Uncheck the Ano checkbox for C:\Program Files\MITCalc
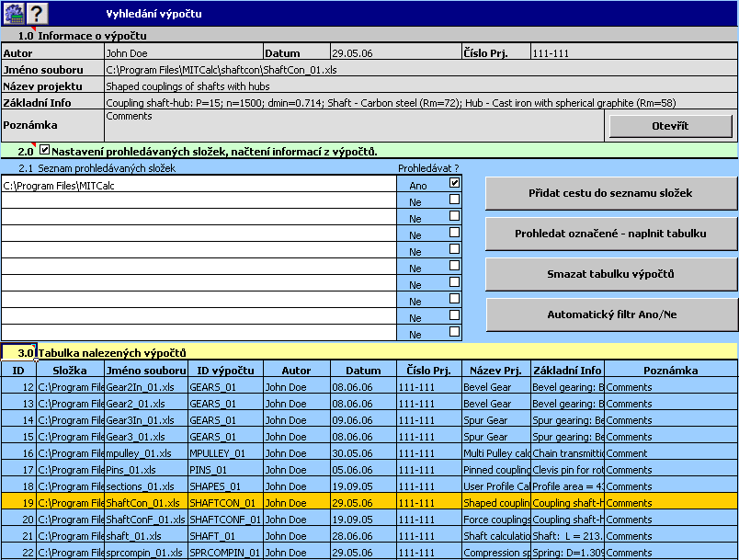This screenshot has height=560, width=739. tap(454, 184)
